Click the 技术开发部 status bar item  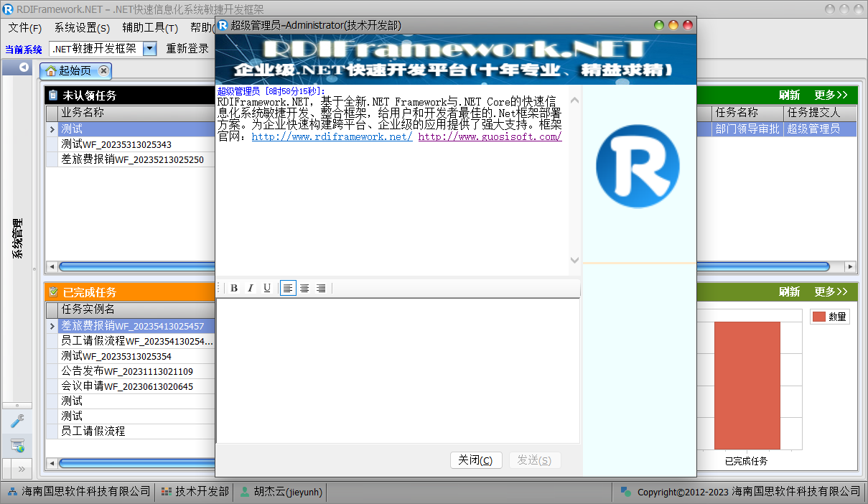click(195, 492)
